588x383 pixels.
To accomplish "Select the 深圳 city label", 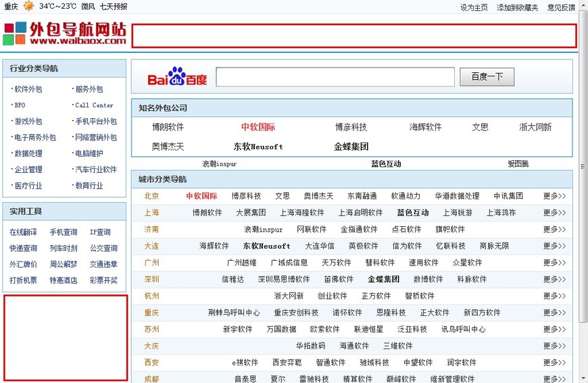I will (x=151, y=279).
